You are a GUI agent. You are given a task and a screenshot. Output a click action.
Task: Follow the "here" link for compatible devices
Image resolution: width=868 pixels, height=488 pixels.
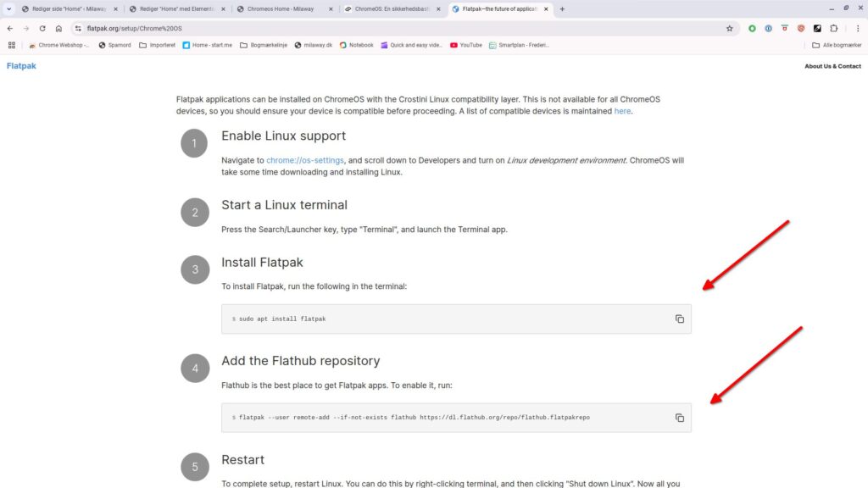coord(622,110)
